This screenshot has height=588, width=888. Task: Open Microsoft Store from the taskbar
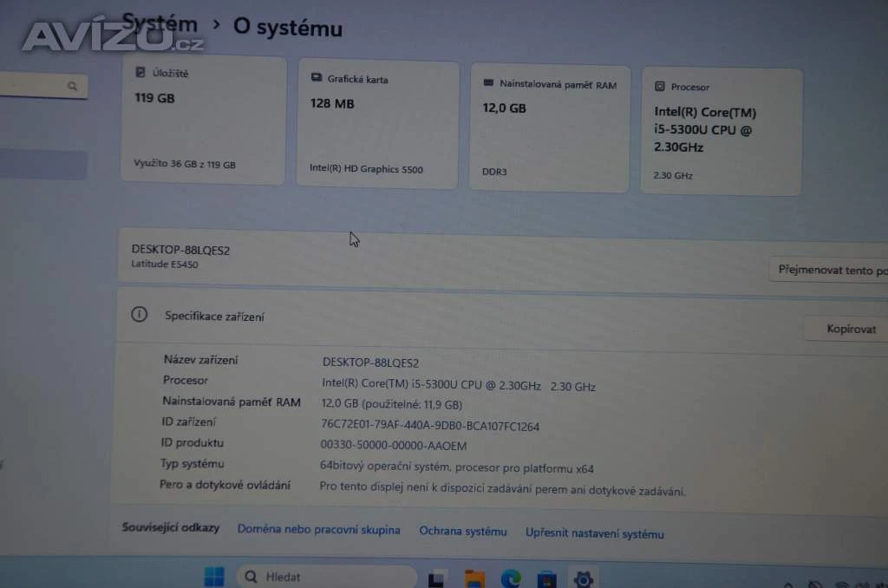545,578
